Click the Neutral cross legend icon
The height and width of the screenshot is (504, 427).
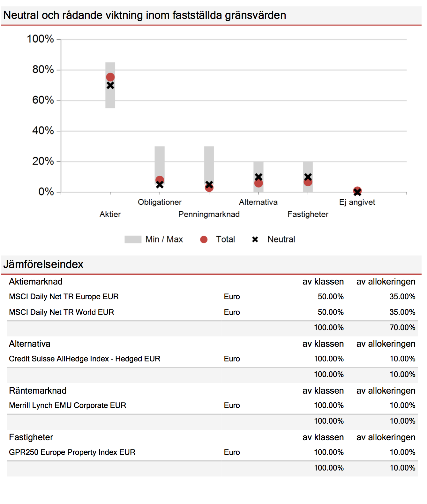coord(255,240)
